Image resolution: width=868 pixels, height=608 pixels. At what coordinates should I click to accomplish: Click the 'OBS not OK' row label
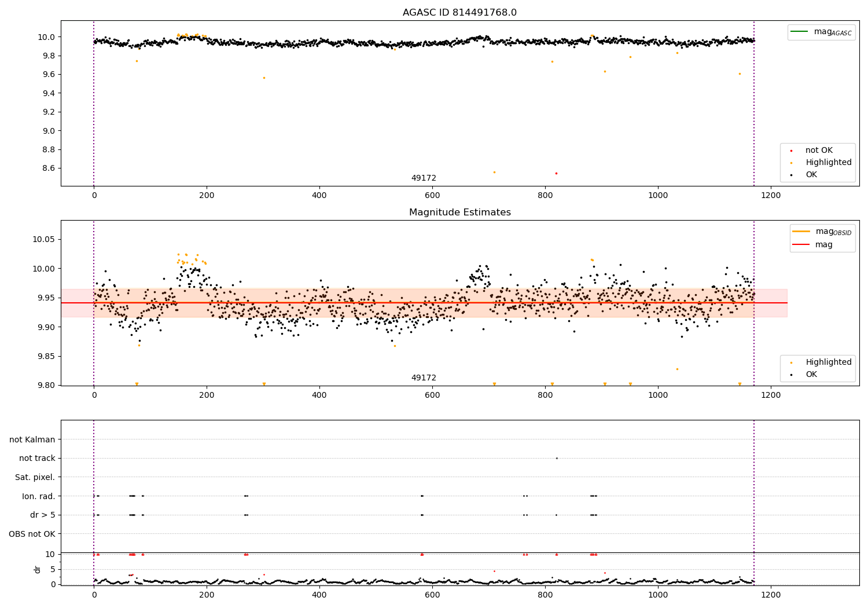32,534
